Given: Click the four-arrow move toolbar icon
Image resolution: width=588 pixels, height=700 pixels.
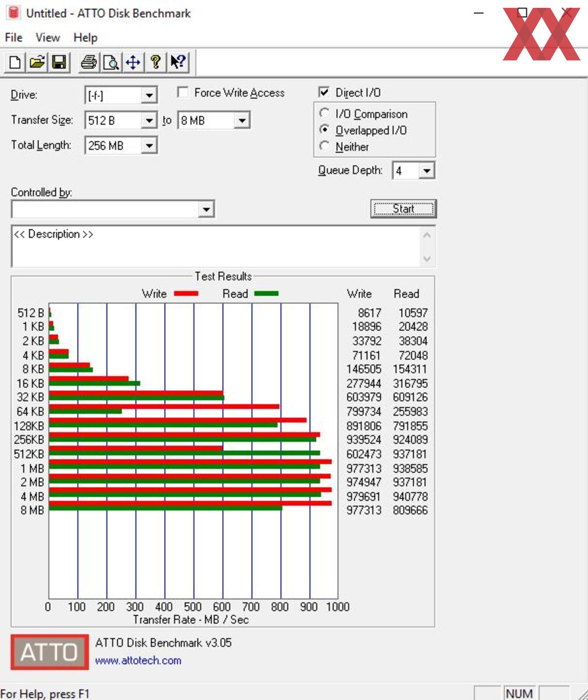Looking at the screenshot, I should click(133, 62).
